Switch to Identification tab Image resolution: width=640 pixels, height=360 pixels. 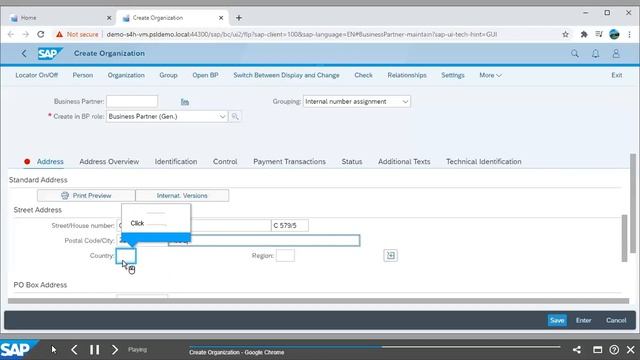point(176,162)
